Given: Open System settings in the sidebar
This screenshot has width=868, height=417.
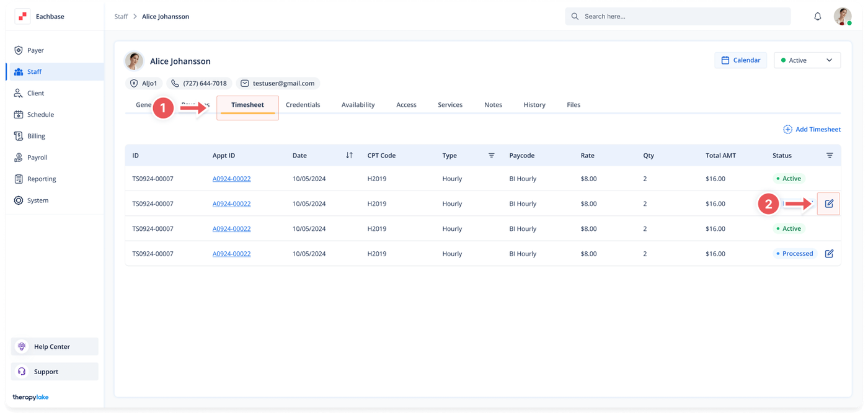Looking at the screenshot, I should [37, 200].
